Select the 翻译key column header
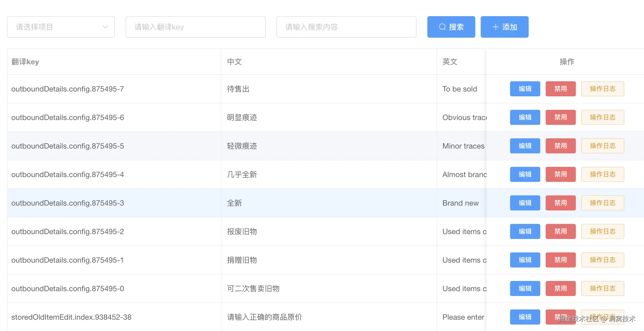Image resolution: width=644 pixels, height=331 pixels. coord(25,62)
